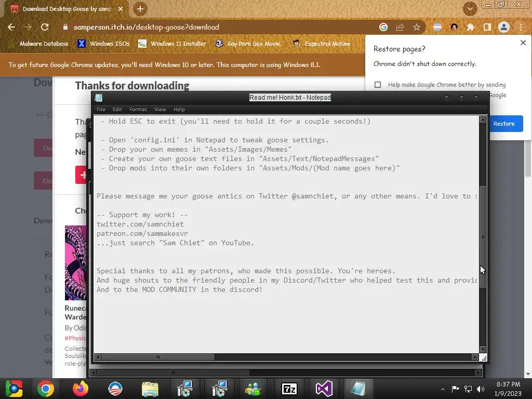This screenshot has height=399, width=532.
Task: Open Notepad's File menu
Action: pos(101,109)
